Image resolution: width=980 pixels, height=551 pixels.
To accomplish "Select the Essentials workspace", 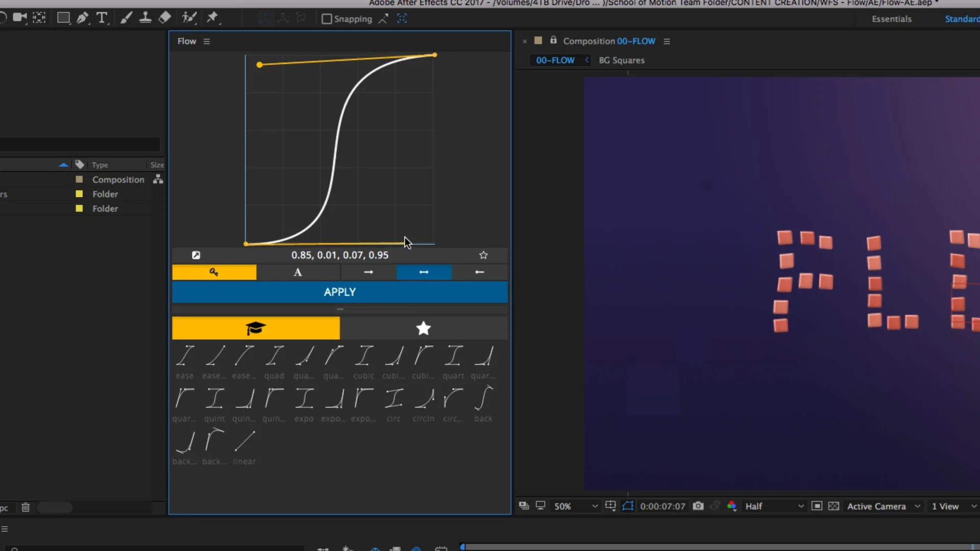I will tap(891, 19).
